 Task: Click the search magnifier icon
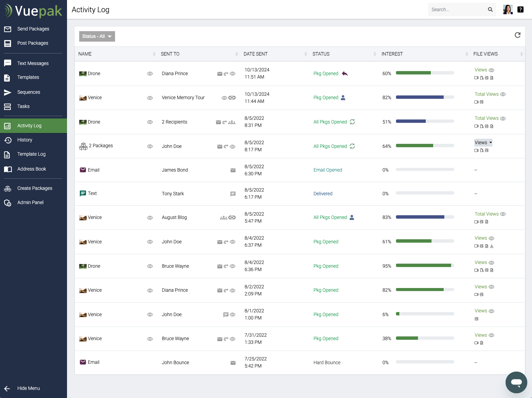point(490,9)
